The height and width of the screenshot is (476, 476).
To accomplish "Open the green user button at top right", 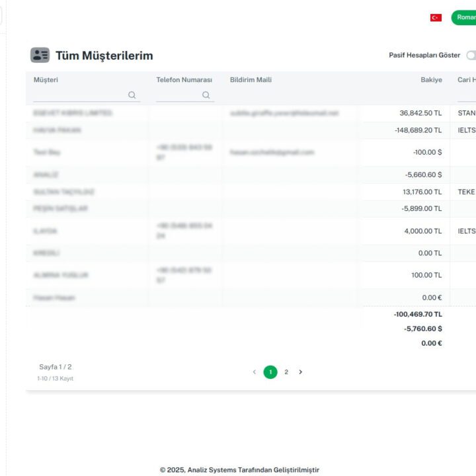I will [464, 18].
